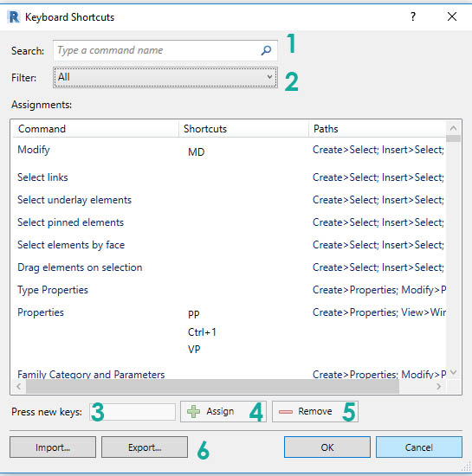The height and width of the screenshot is (476, 472).
Task: Click the Import... button
Action: pos(53,447)
